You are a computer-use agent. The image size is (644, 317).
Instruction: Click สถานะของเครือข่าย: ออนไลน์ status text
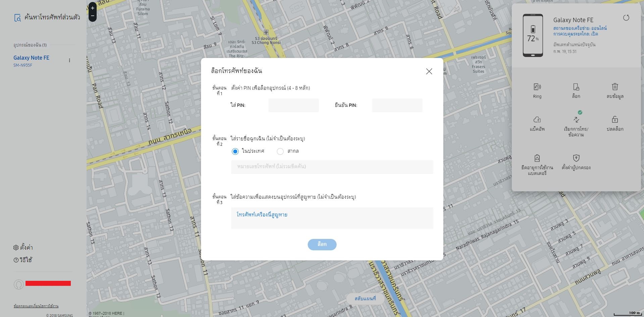point(580,28)
